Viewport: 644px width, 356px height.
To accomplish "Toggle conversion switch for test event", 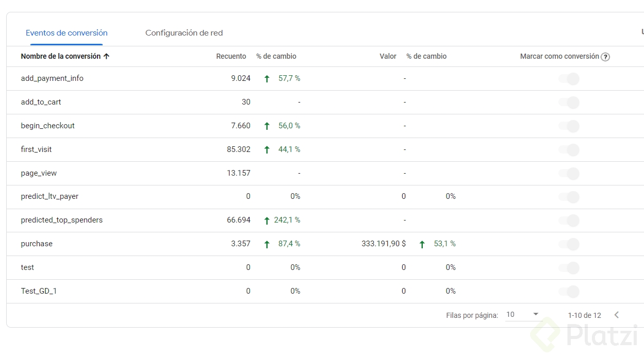I will [569, 268].
